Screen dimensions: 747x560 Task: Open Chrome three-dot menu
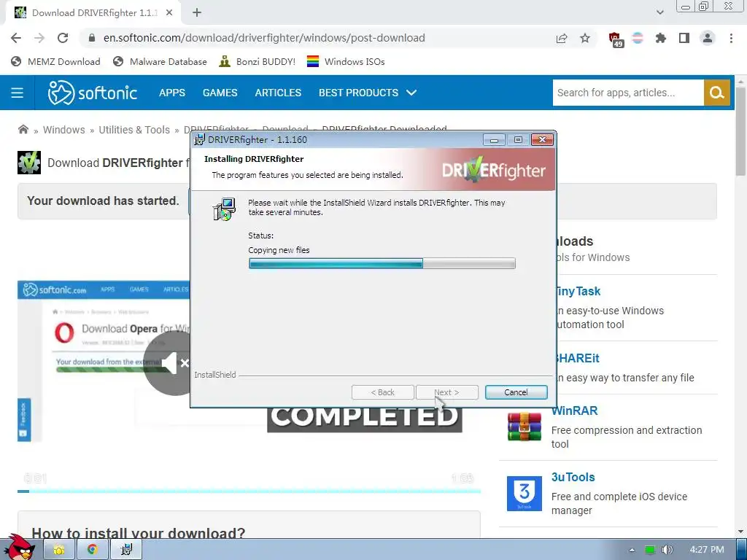click(x=731, y=38)
